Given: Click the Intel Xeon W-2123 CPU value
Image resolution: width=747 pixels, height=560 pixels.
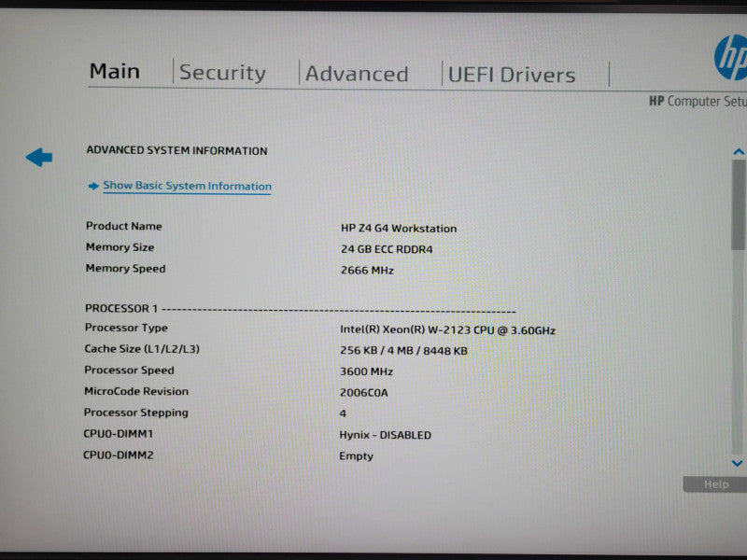Looking at the screenshot, I should [x=448, y=330].
